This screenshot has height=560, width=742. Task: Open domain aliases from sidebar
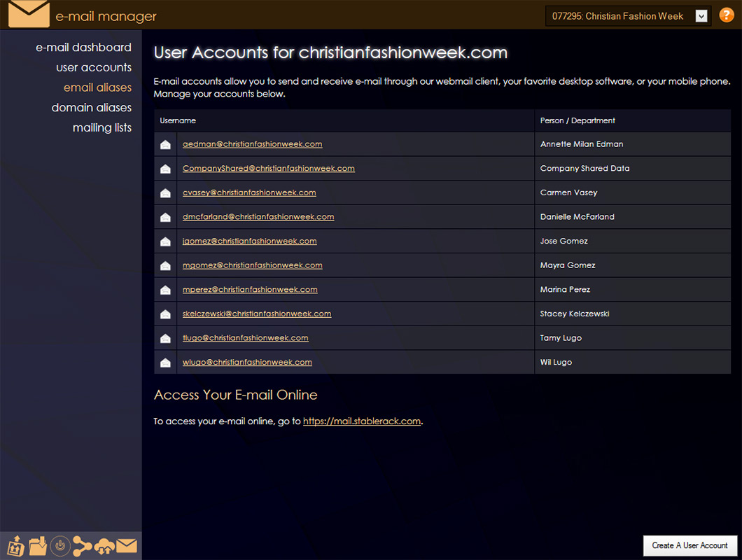coord(91,108)
